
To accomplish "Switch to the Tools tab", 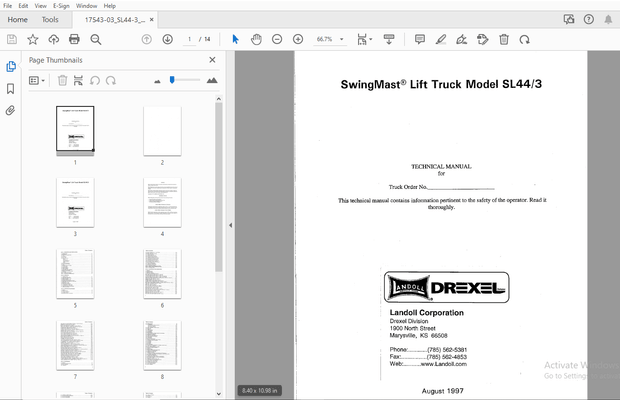I will click(50, 20).
